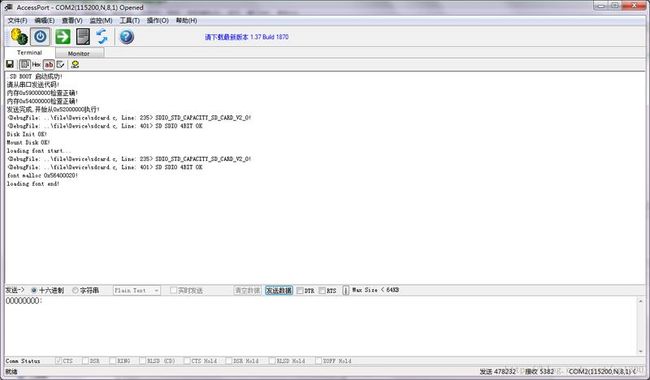Toggle the DSR status checkbox
The height and width of the screenshot is (380, 650).
(85, 361)
